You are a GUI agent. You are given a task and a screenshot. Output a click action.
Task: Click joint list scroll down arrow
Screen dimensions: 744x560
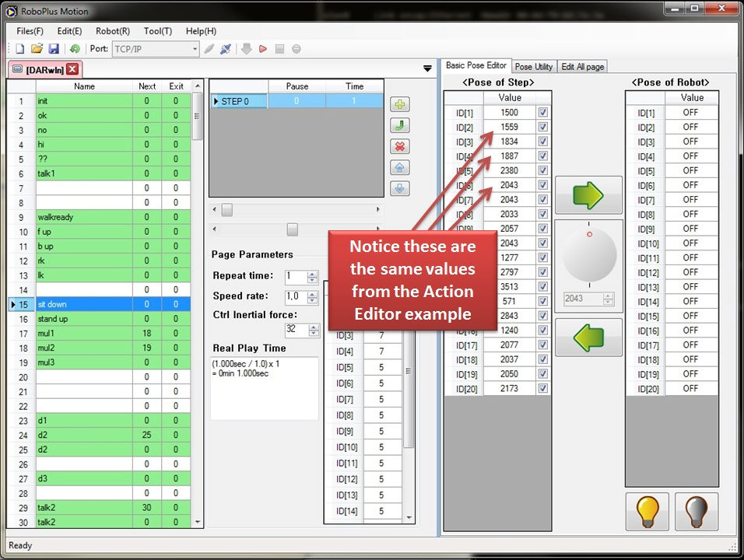tap(409, 518)
